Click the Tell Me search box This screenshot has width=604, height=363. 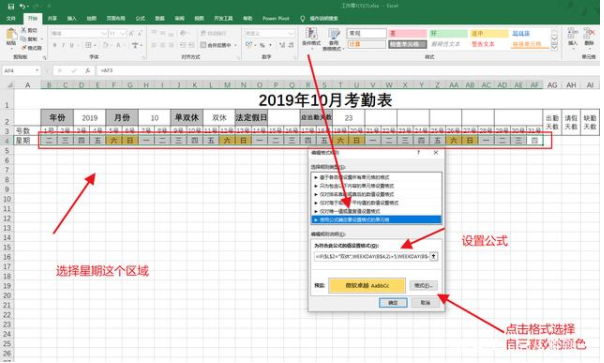point(324,18)
